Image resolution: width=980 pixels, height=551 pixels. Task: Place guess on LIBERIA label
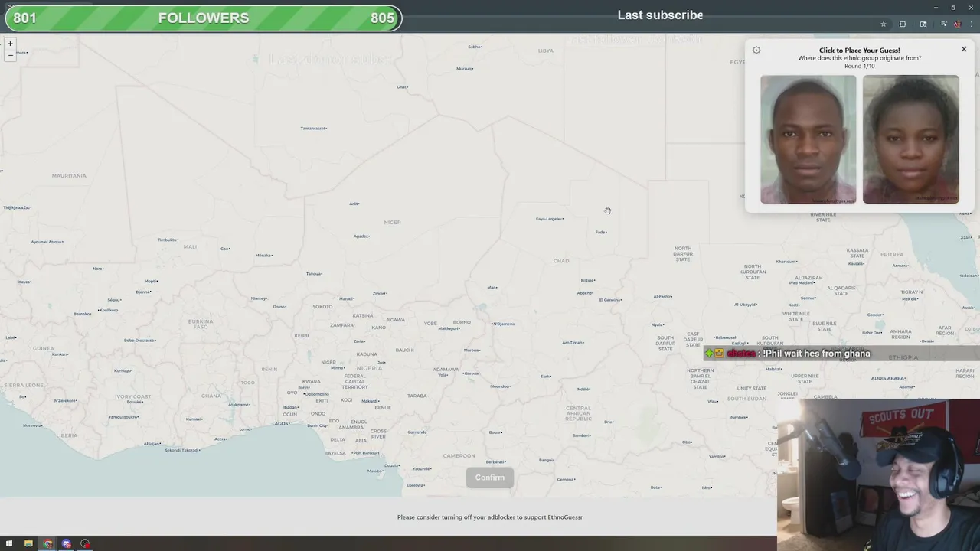click(67, 435)
